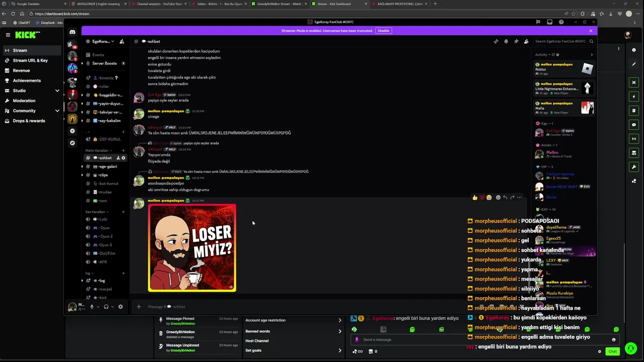Add thumbs up reaction to message
The height and width of the screenshot is (362, 644).
tap(474, 198)
